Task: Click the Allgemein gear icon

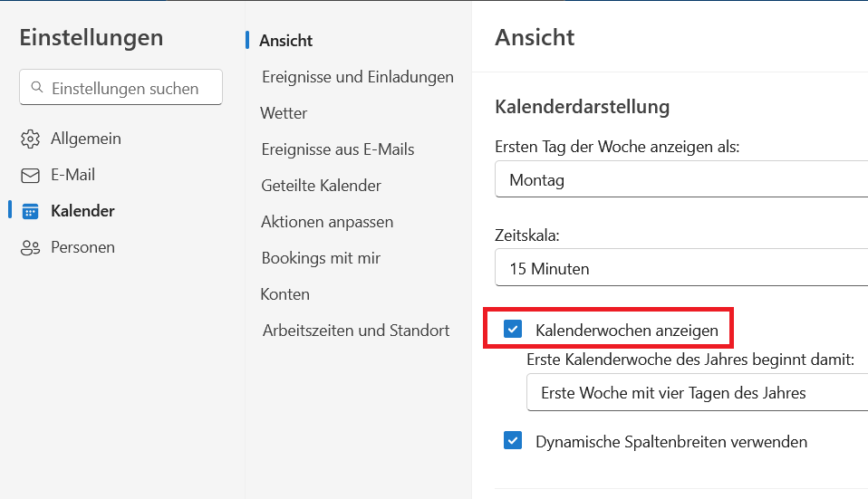Action: [x=30, y=139]
